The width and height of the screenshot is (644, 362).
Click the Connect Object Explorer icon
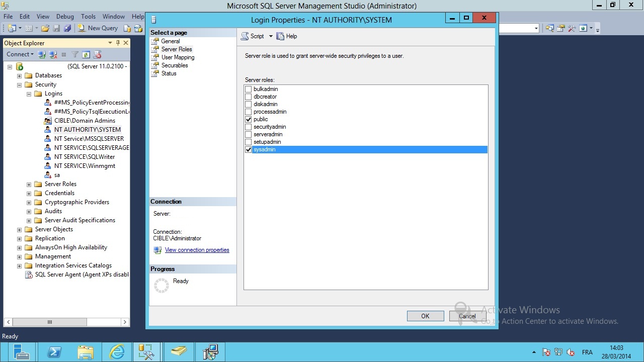[x=42, y=54]
